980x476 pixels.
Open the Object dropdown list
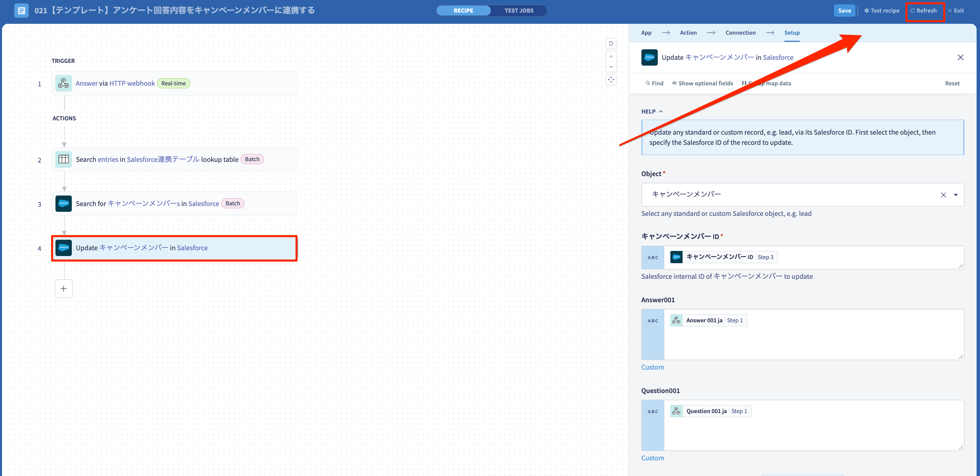[955, 195]
